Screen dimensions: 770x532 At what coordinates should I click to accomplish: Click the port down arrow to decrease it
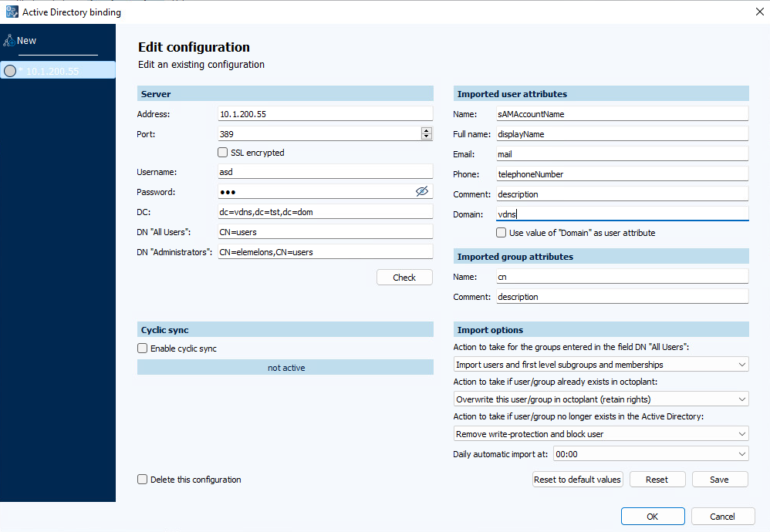(427, 136)
